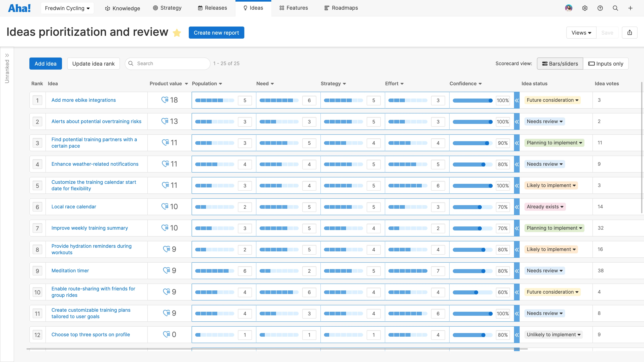This screenshot has height=362, width=644.
Task: Click the user avatar profile picture
Action: 569,8
